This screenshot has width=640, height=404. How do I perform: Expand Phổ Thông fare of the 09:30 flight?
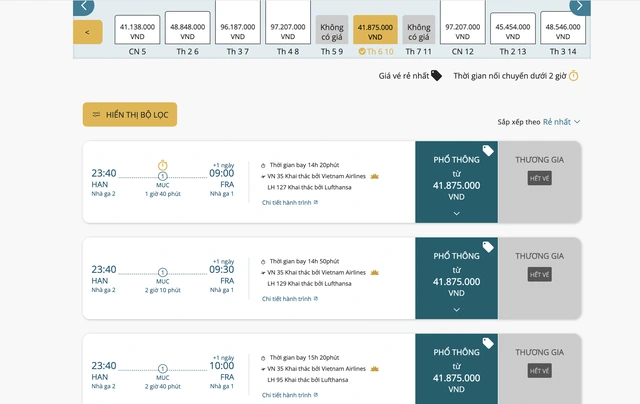(x=456, y=309)
